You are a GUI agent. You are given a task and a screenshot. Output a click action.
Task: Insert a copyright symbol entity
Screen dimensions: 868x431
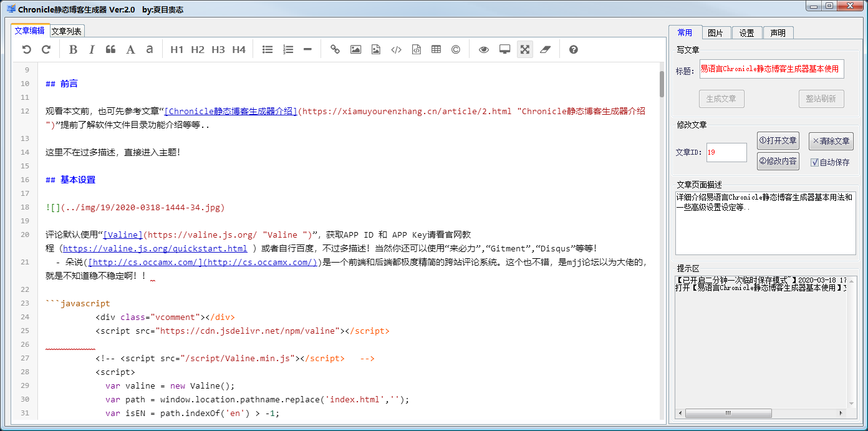pos(456,49)
